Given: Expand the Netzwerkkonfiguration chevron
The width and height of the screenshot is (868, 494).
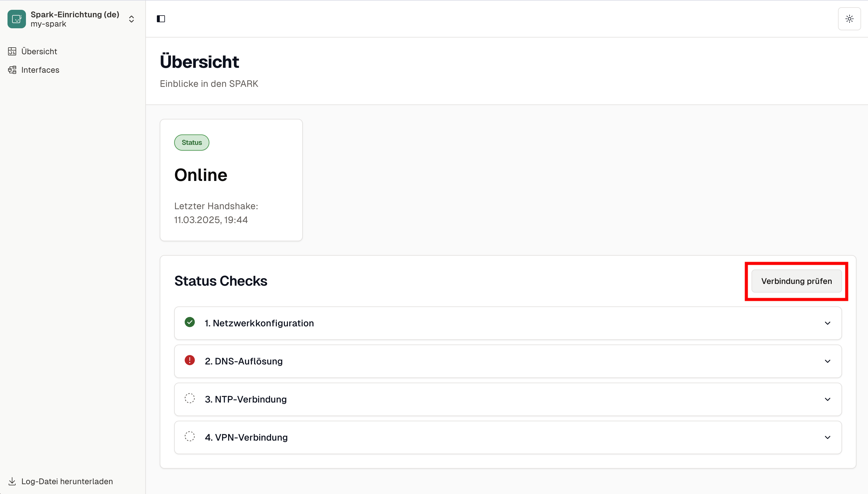Looking at the screenshot, I should (827, 323).
